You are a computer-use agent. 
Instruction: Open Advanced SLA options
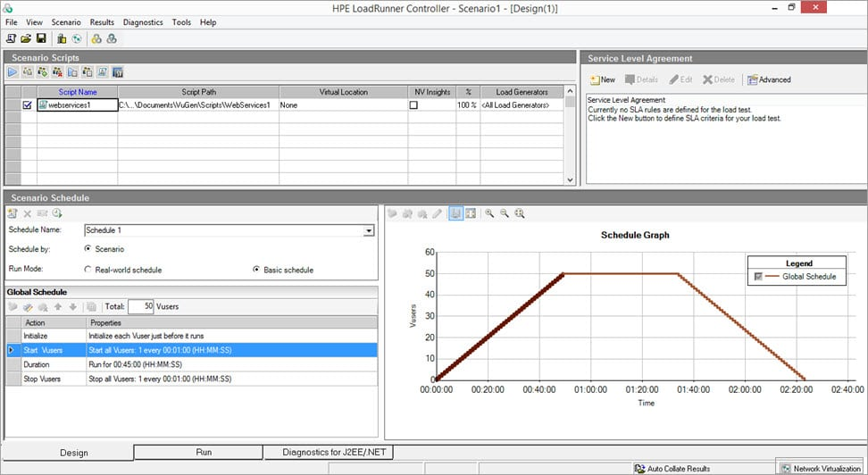(769, 79)
